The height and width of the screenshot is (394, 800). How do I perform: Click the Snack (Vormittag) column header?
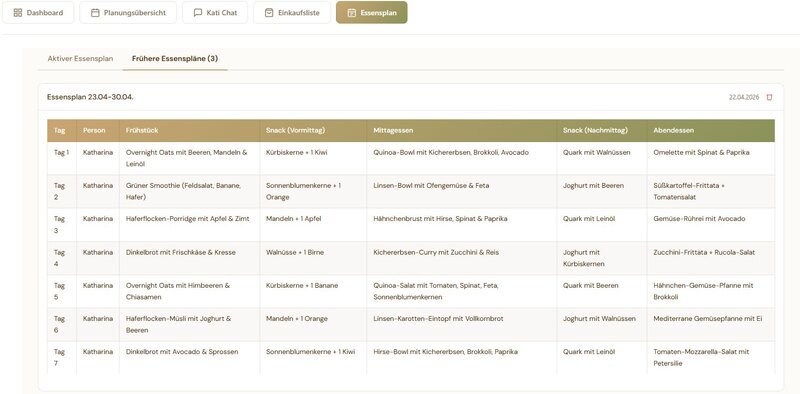point(313,131)
